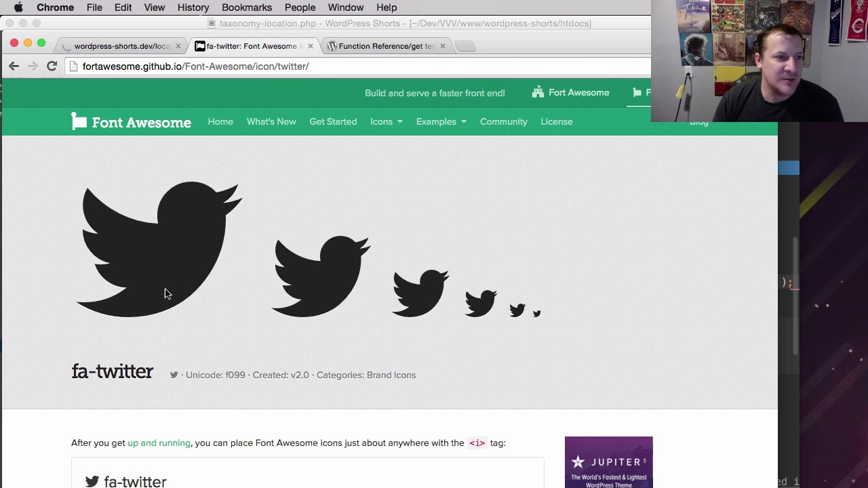Click the Fort Awesome castle icon
The image size is (868, 488).
[x=538, y=92]
